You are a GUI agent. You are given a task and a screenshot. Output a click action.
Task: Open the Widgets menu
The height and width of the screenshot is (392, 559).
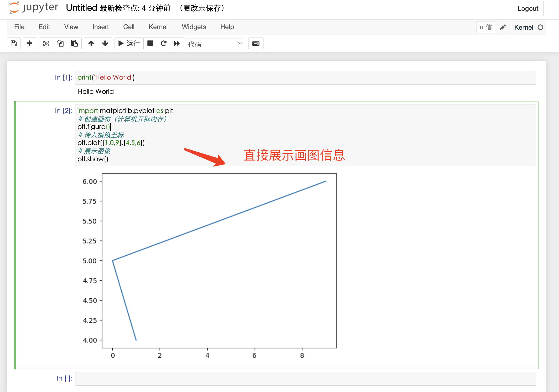[194, 27]
